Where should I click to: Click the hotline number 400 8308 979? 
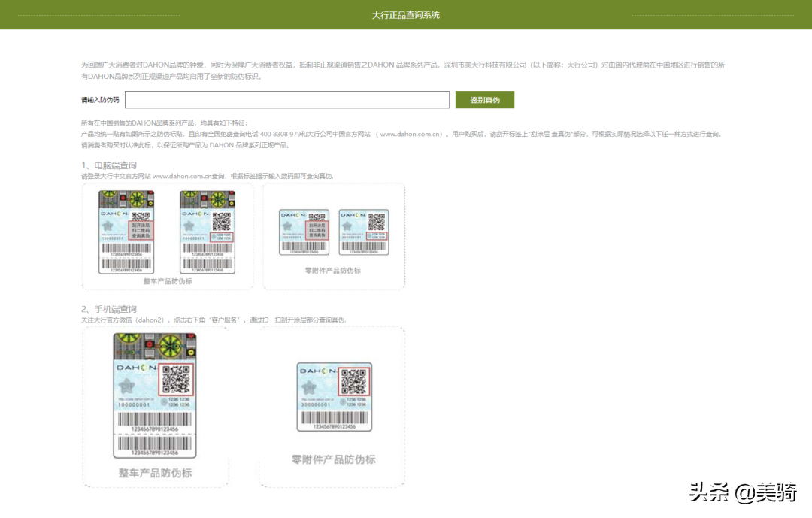click(x=280, y=134)
